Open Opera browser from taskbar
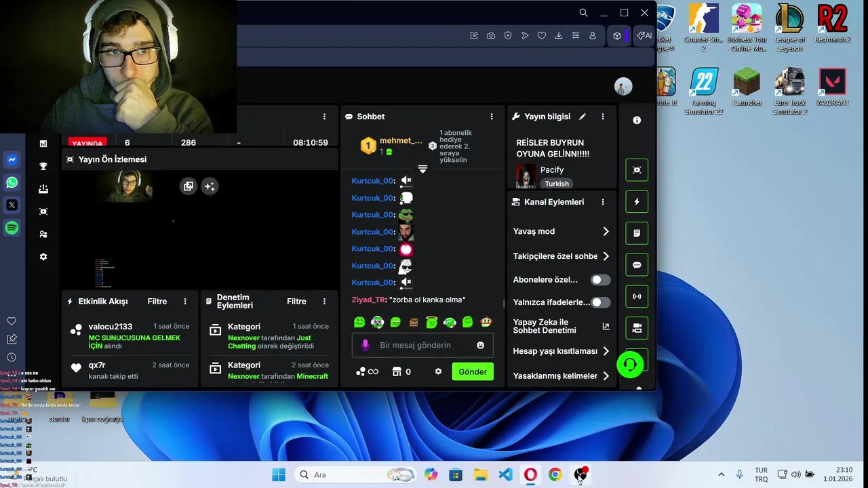This screenshot has height=488, width=868. [x=530, y=474]
